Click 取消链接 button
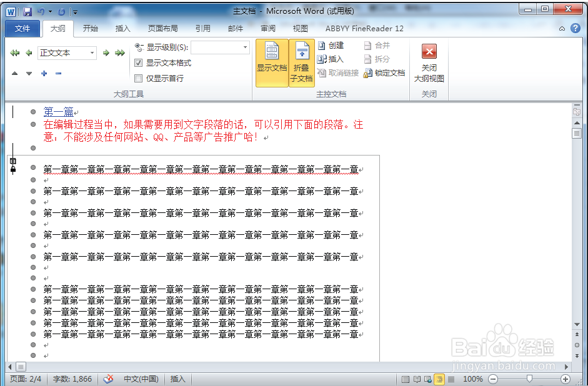 point(337,73)
